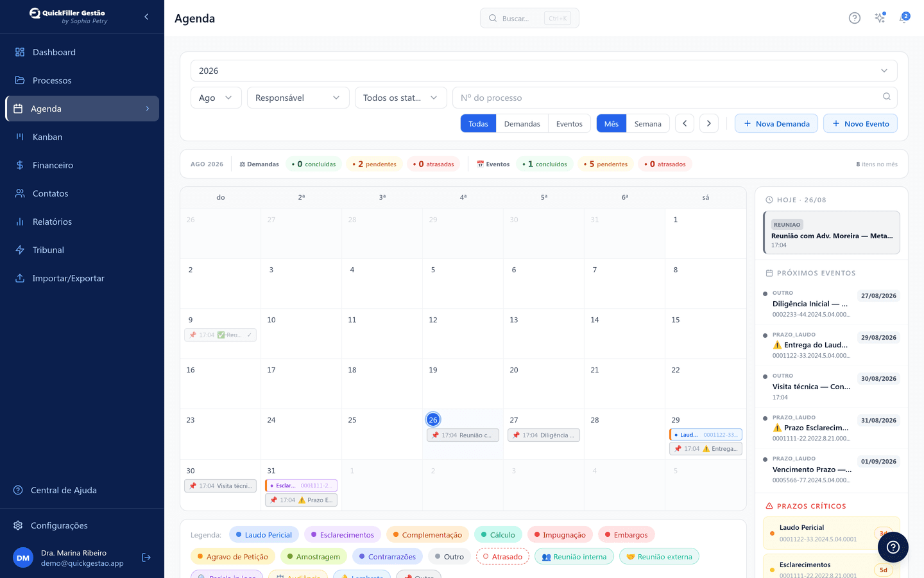Screen dimensions: 924x578
Task: Toggle the Impugnação red legend chip
Action: coord(560,534)
